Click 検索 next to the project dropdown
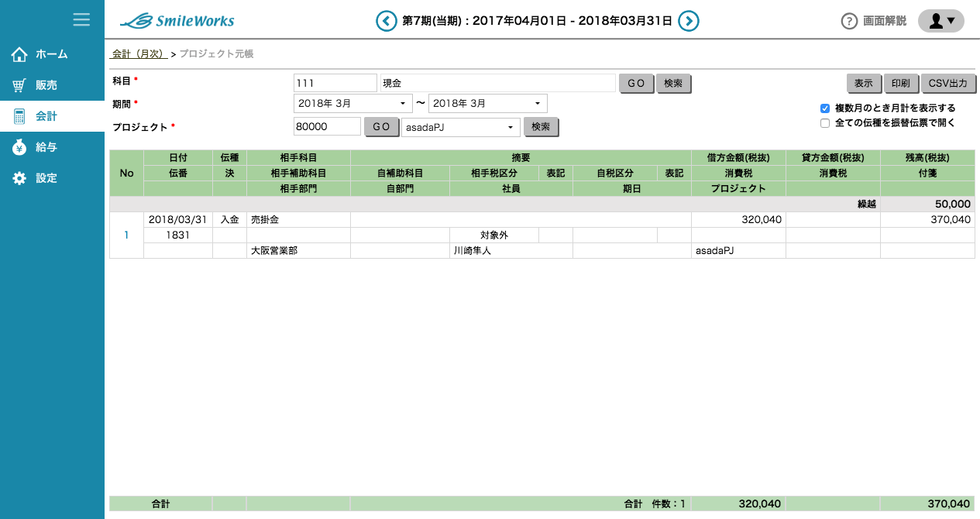Image resolution: width=980 pixels, height=519 pixels. (x=541, y=126)
